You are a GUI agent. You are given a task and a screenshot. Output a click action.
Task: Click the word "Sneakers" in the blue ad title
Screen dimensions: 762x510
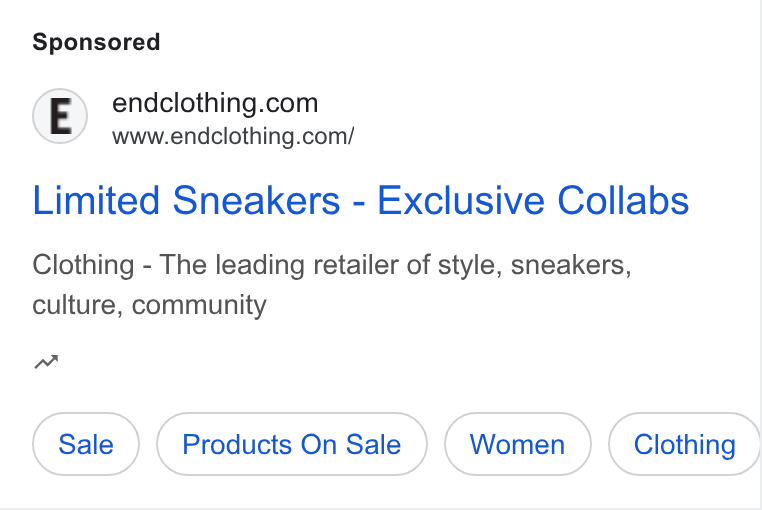tap(257, 200)
